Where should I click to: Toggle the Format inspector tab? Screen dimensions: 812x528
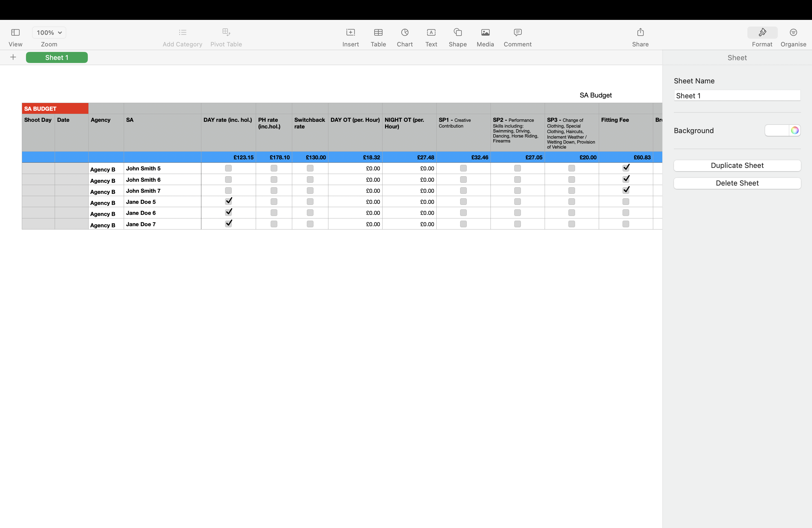(x=762, y=33)
